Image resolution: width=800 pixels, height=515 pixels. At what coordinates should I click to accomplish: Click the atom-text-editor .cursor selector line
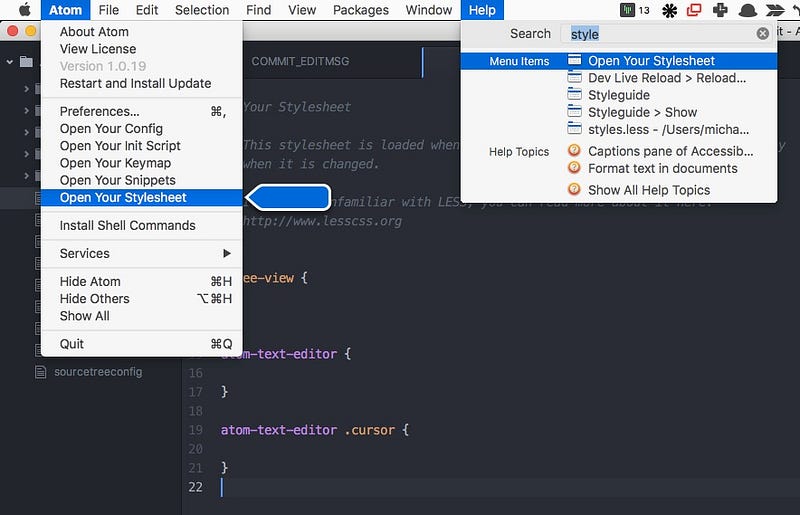[315, 430]
